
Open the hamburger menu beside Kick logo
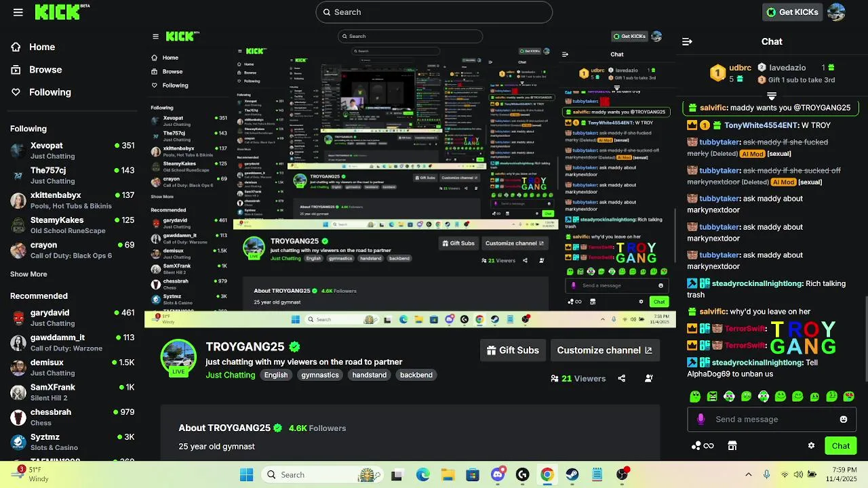point(18,12)
